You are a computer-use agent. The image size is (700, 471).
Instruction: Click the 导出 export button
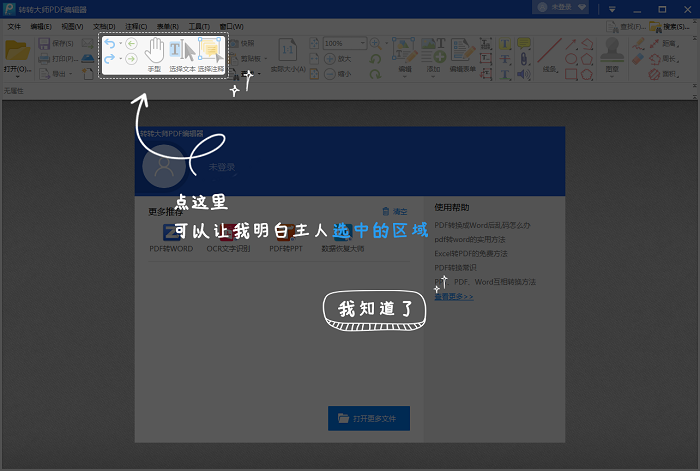tap(53, 74)
